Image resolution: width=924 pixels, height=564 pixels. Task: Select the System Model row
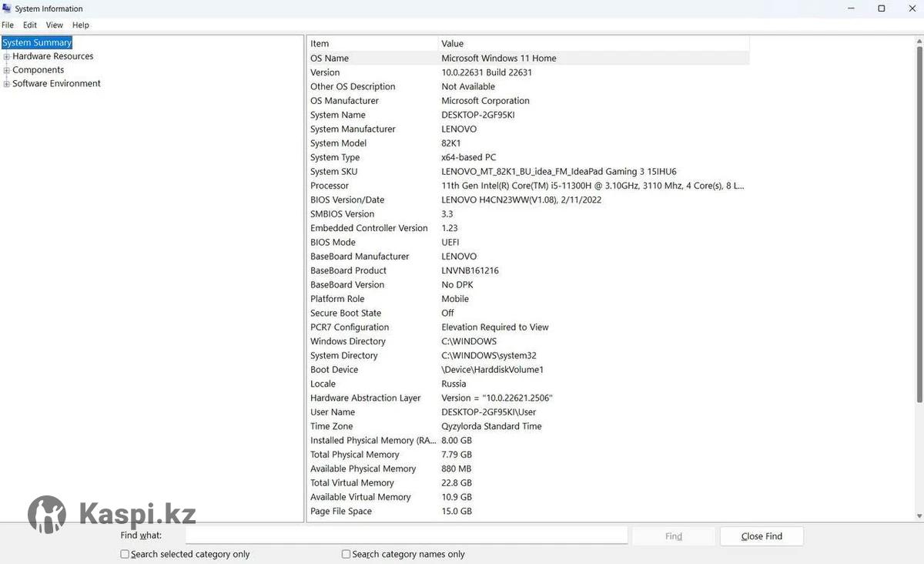pyautogui.click(x=528, y=143)
